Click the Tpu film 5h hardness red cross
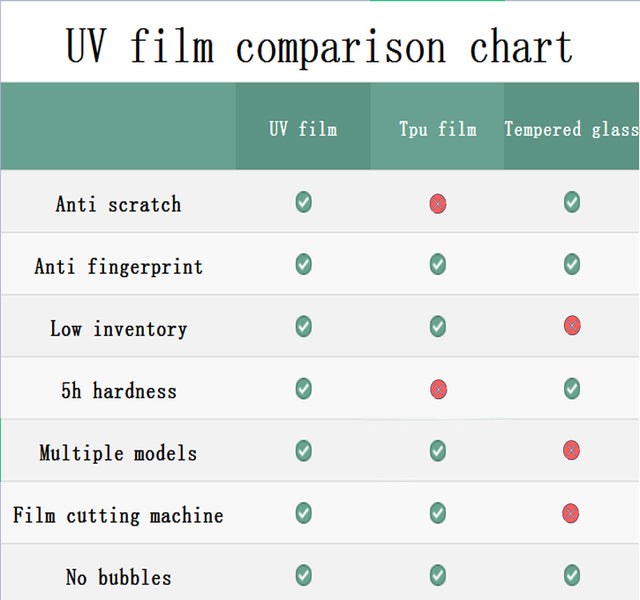The height and width of the screenshot is (600, 640). [438, 389]
